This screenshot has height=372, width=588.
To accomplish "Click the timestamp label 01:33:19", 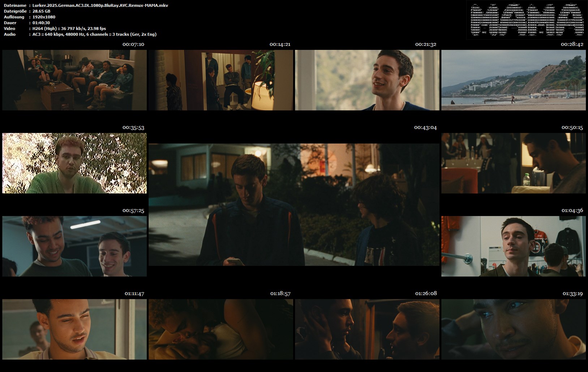I will click(x=572, y=294).
